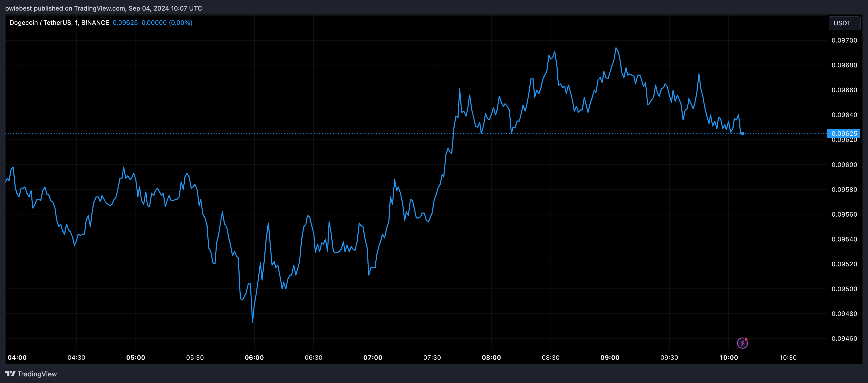Click the blue 0.09625 current price tag
This screenshot has width=868, height=383.
[x=844, y=133]
